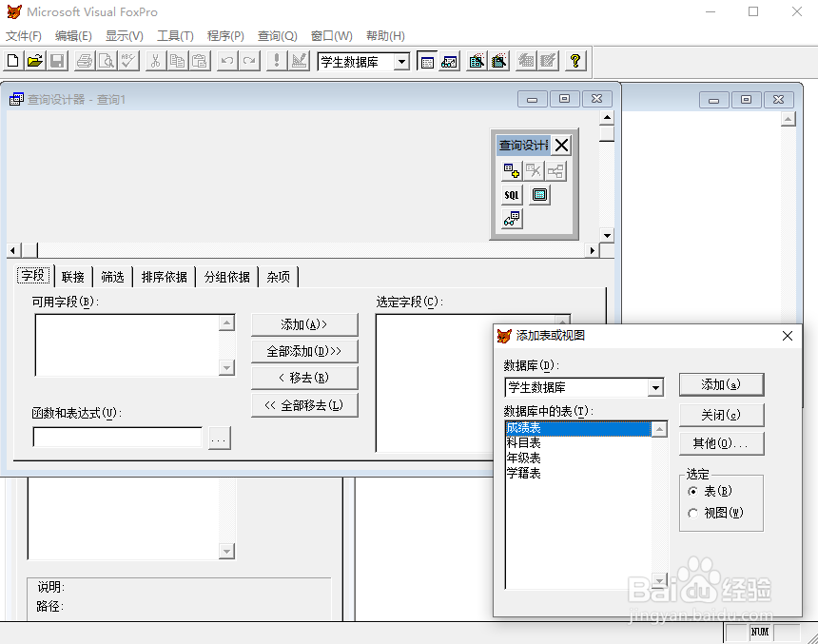Switch to the 联接 tab
Viewport: 818px width, 644px height.
click(73, 277)
